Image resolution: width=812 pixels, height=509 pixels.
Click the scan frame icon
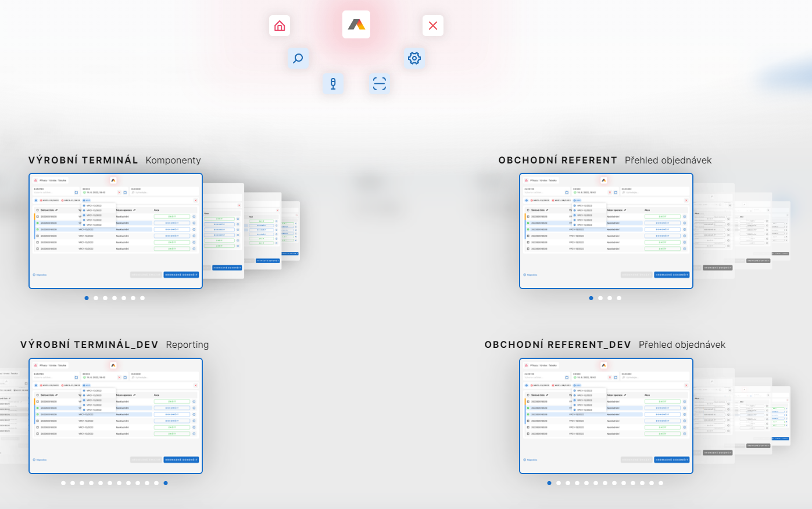tap(379, 84)
